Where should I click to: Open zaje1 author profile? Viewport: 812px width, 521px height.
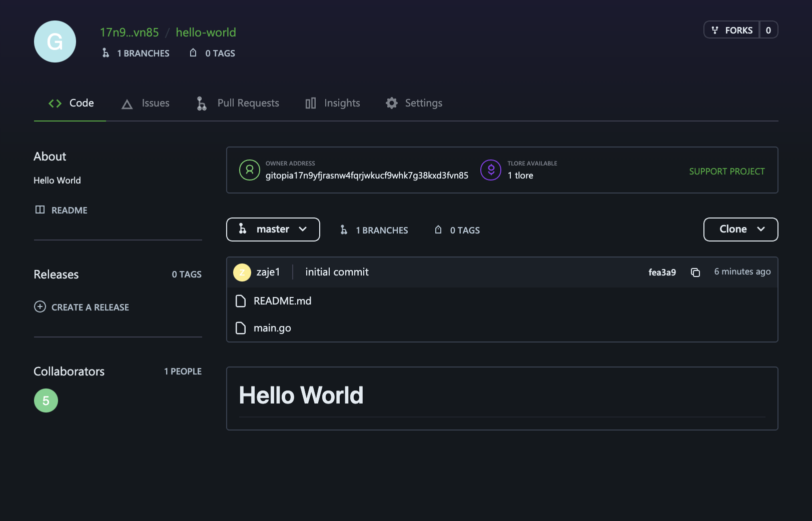point(268,272)
